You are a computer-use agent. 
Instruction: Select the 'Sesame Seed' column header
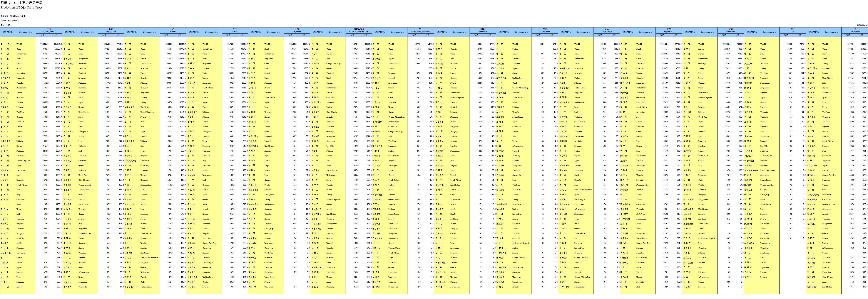pyautogui.click(x=545, y=32)
